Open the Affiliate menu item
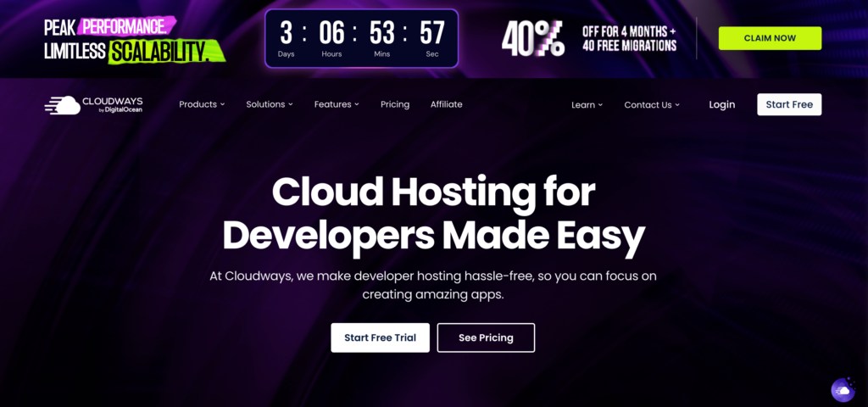The width and height of the screenshot is (868, 407). coord(446,104)
